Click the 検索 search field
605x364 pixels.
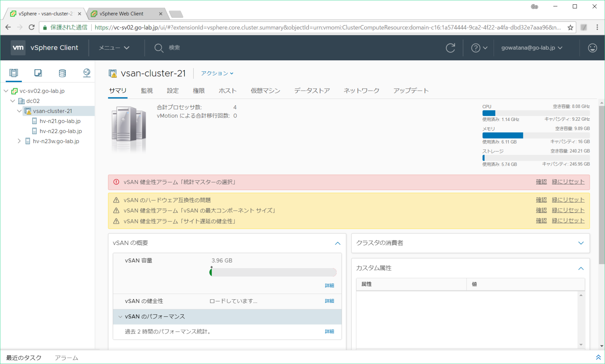tap(174, 48)
